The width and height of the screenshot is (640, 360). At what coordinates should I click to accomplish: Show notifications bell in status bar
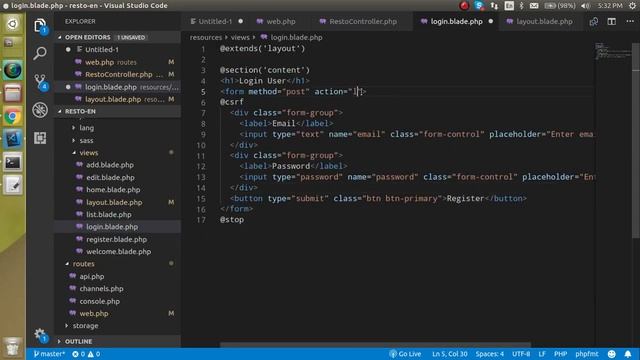[x=628, y=354]
